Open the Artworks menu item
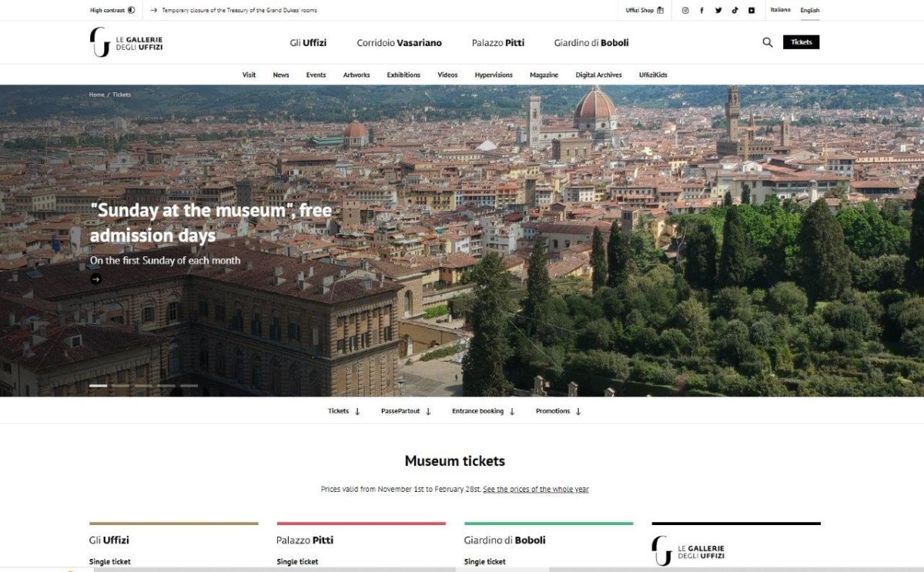The height and width of the screenshot is (572, 924). point(357,75)
